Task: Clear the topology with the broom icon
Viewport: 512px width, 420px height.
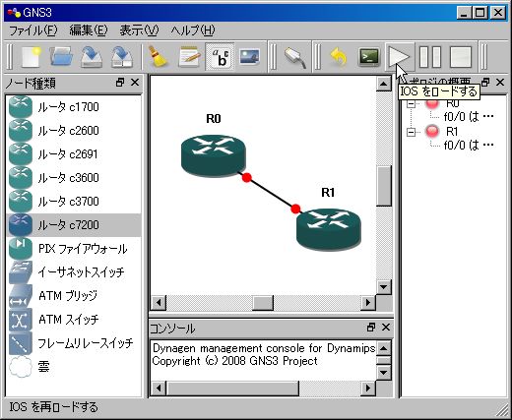Action: pos(158,57)
